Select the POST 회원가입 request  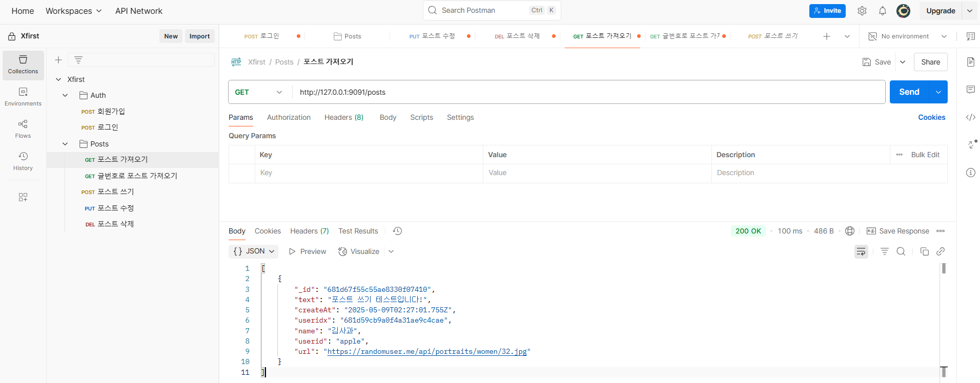[103, 111]
